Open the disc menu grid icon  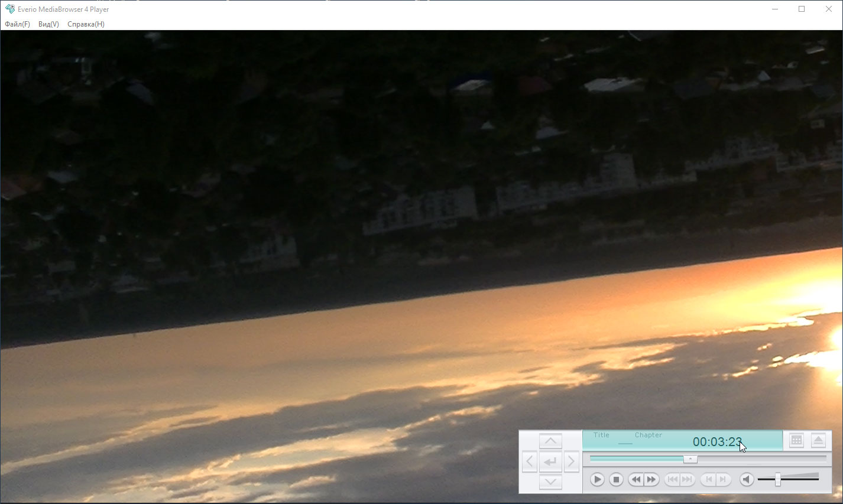pos(796,440)
